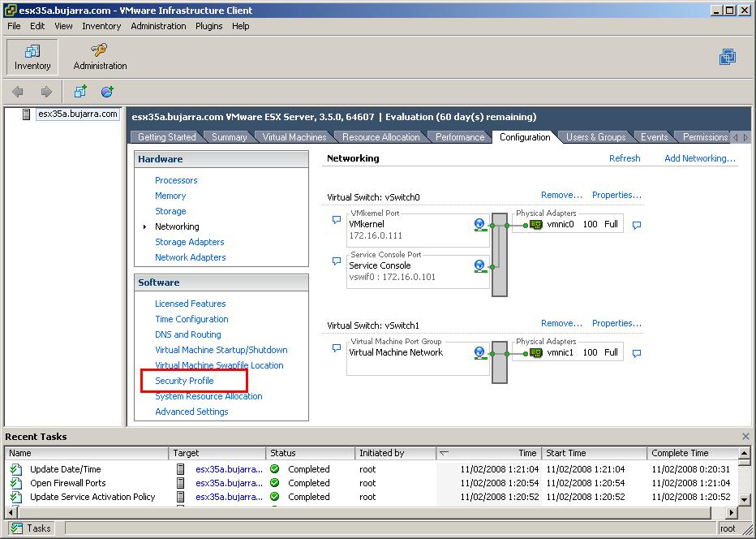The width and height of the screenshot is (756, 539).
Task: Go back with the left arrow icon
Action: (18, 91)
